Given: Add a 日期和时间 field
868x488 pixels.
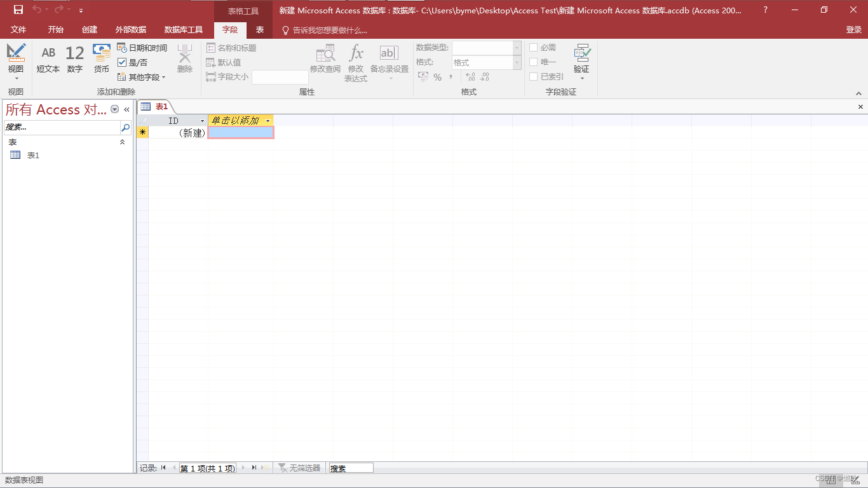Looking at the screenshot, I should pyautogui.click(x=142, y=48).
